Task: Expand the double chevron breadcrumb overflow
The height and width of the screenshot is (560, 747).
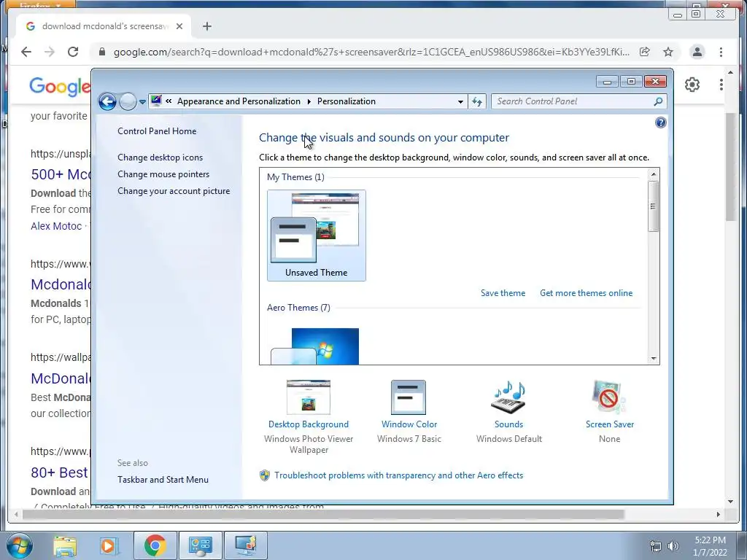Action: point(169,101)
